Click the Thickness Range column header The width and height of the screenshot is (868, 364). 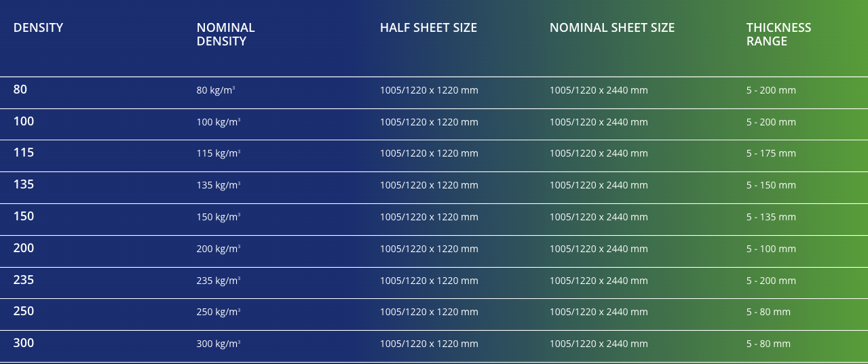pyautogui.click(x=778, y=35)
